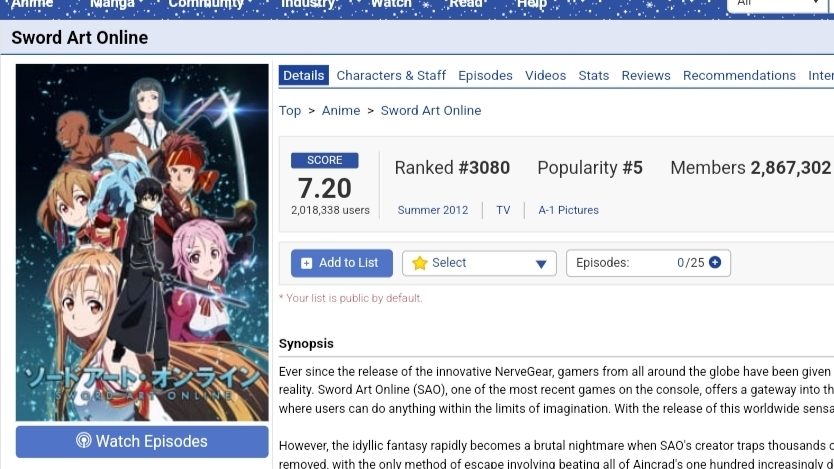Screen dimensions: 834x469
Task: Expand the All search category dropdown
Action: (x=779, y=4)
